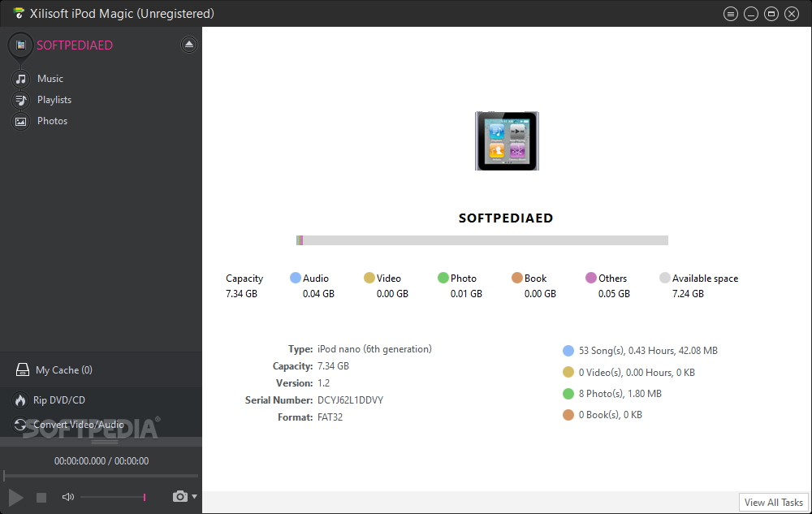Click the Convert Video/Audio refresh icon
The image size is (812, 514).
point(20,425)
